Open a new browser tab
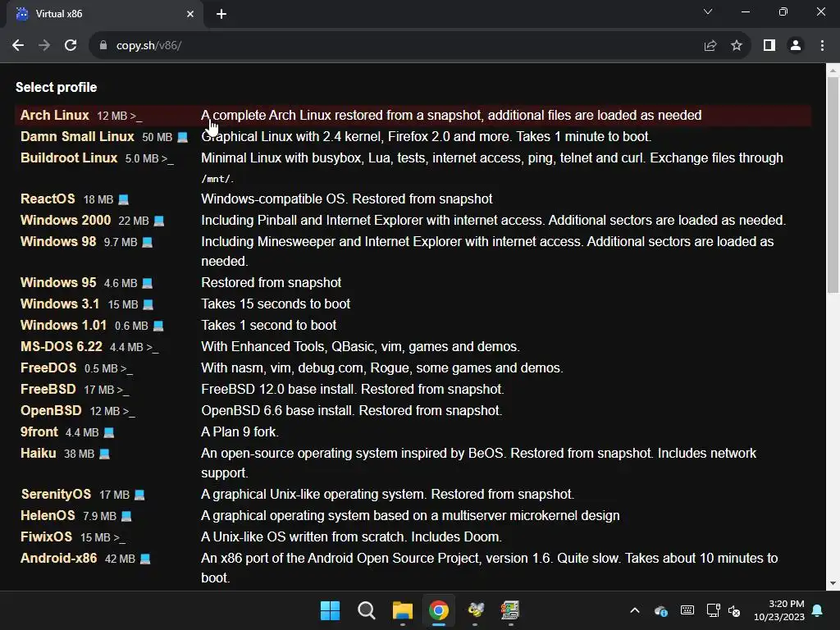The height and width of the screenshot is (630, 840). click(221, 15)
